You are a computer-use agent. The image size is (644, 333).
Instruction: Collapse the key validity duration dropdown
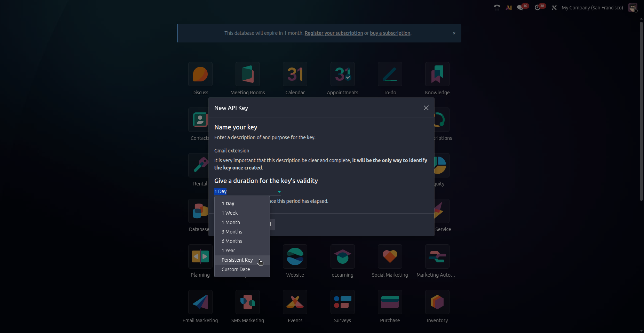[279, 192]
